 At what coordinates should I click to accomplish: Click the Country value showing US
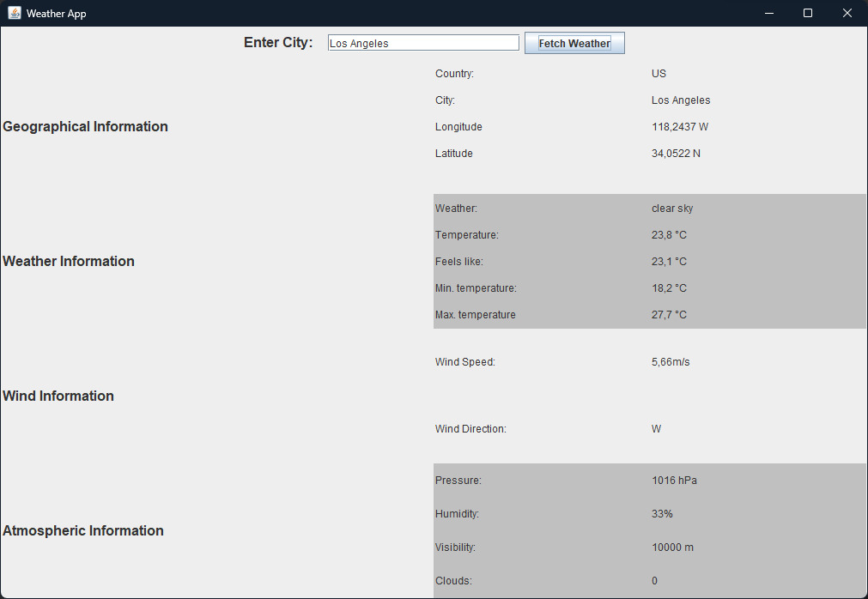click(x=659, y=74)
